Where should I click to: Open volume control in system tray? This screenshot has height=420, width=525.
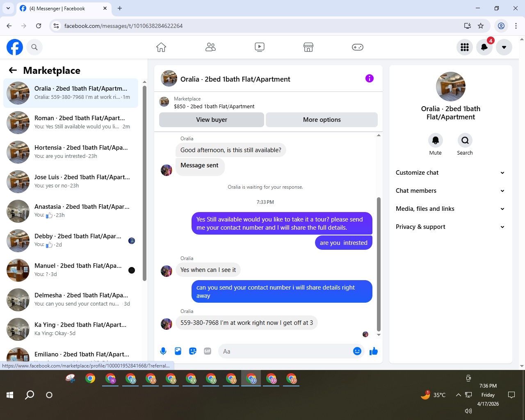[x=468, y=411]
